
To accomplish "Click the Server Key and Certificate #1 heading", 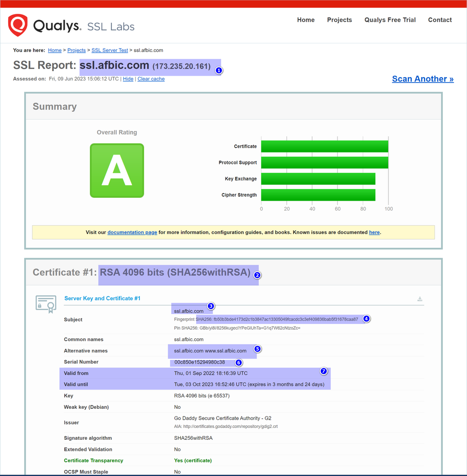I will tap(102, 298).
